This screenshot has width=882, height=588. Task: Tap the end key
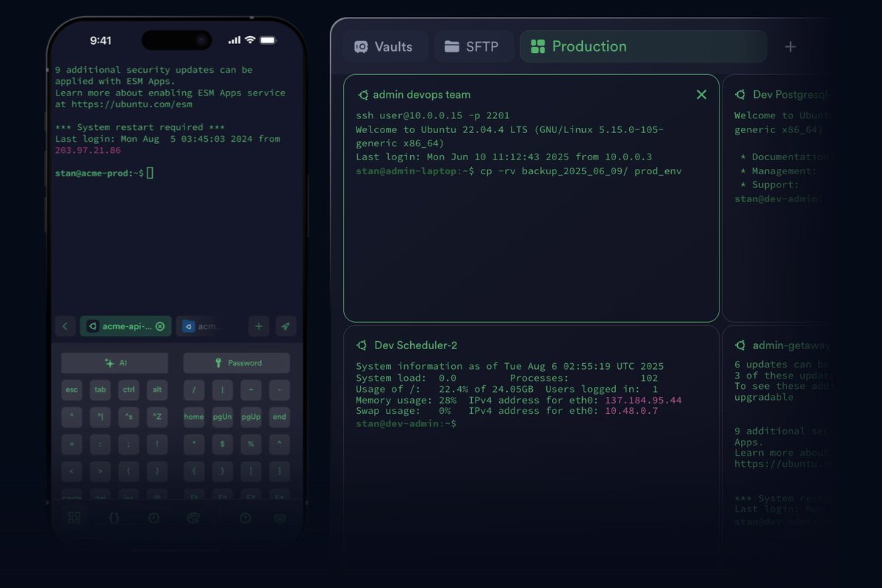279,417
